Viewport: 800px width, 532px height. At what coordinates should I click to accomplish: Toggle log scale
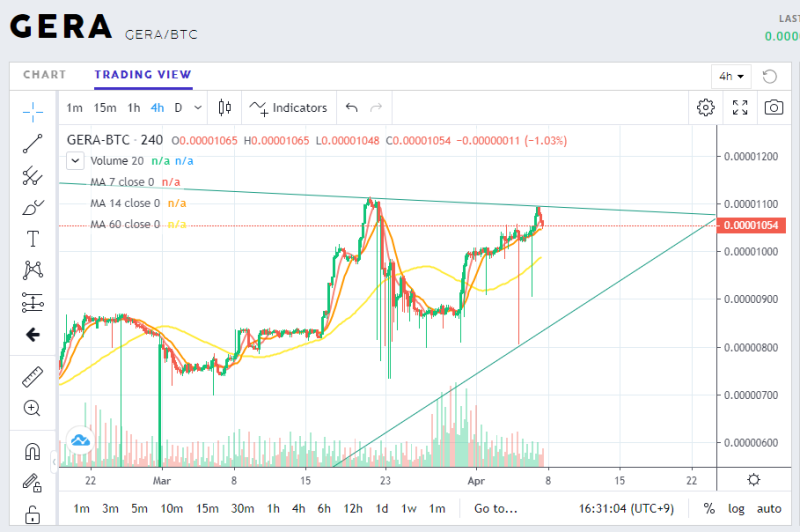tap(736, 509)
